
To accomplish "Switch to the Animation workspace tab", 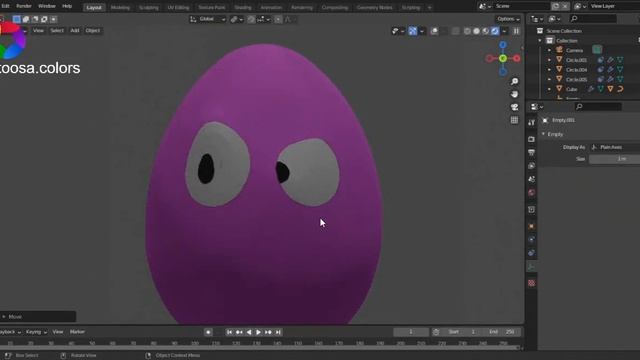I will [x=271, y=7].
